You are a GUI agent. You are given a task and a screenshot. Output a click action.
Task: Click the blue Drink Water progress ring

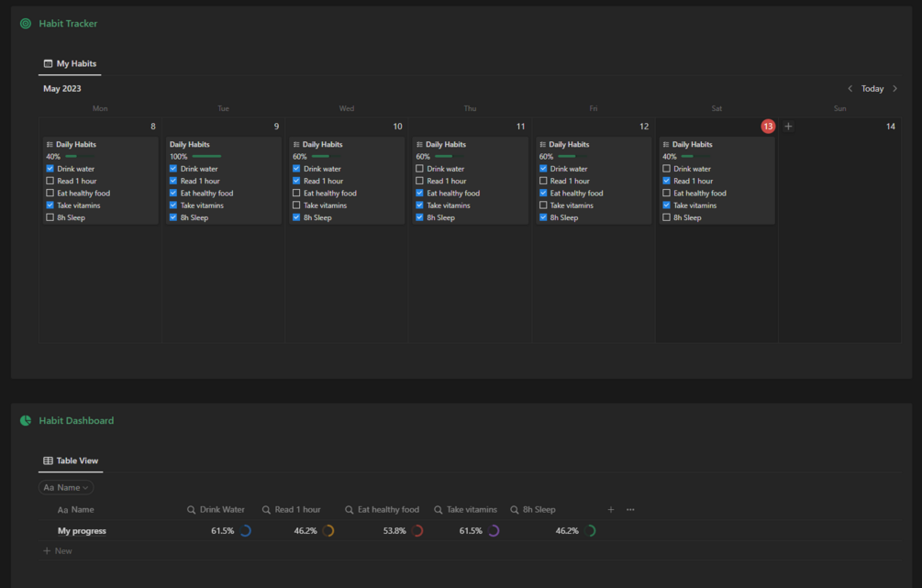(246, 531)
